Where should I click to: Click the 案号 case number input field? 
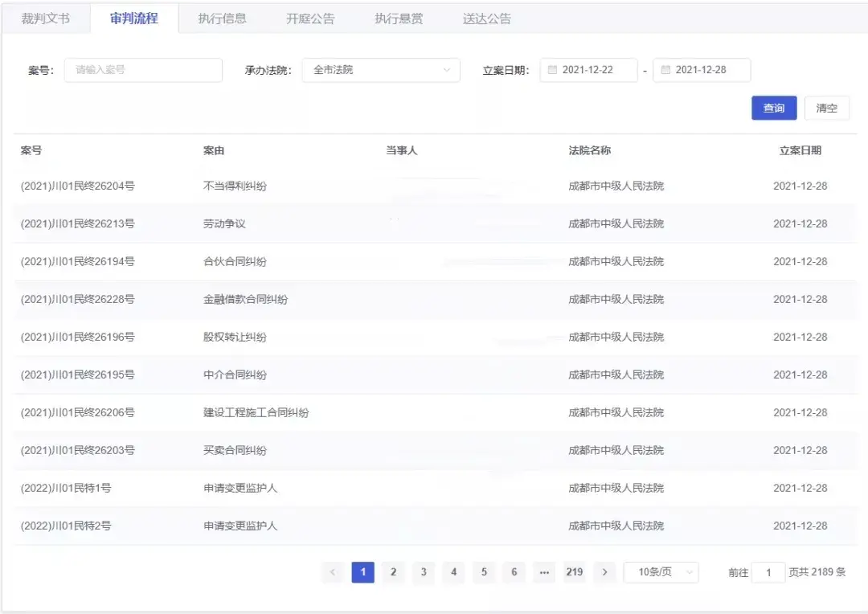click(x=143, y=70)
